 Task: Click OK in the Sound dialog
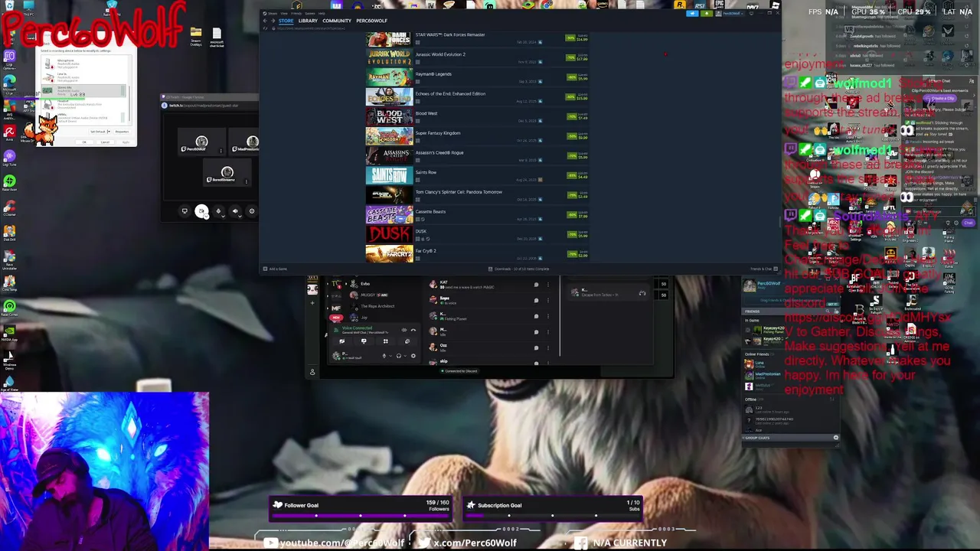84,142
